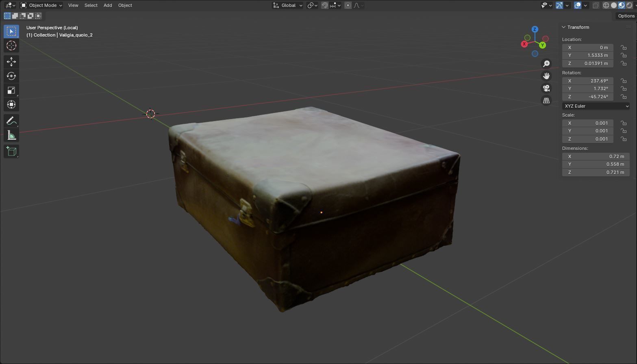Open the proportional falloff dropdown
The height and width of the screenshot is (364, 637).
[x=359, y=5]
